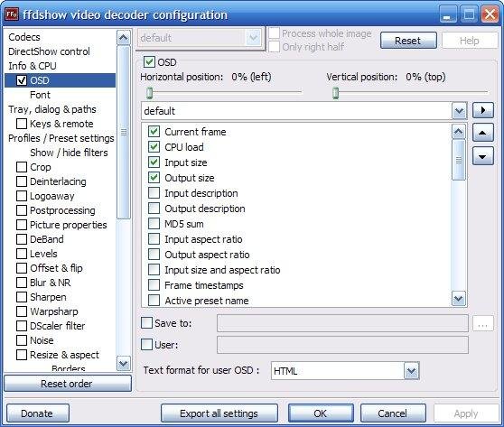Enable the User checkbox

pos(147,345)
